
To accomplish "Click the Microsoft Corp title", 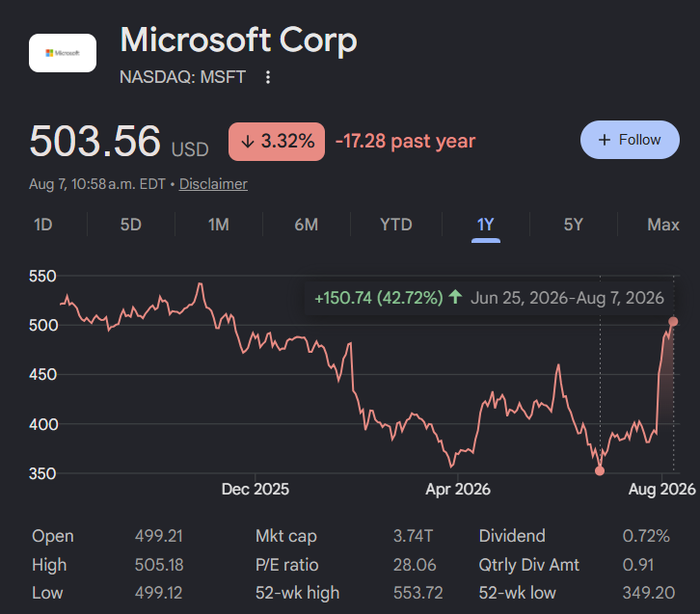I will pyautogui.click(x=239, y=40).
